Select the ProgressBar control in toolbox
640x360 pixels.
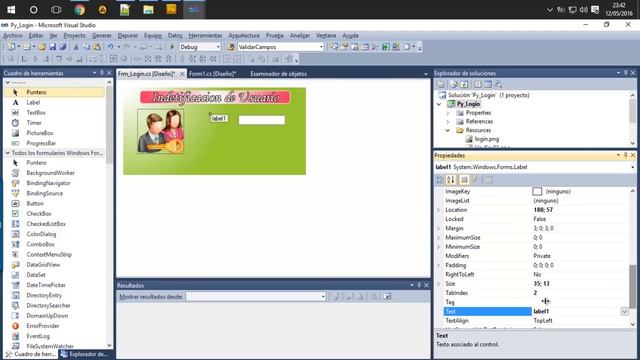[x=41, y=143]
